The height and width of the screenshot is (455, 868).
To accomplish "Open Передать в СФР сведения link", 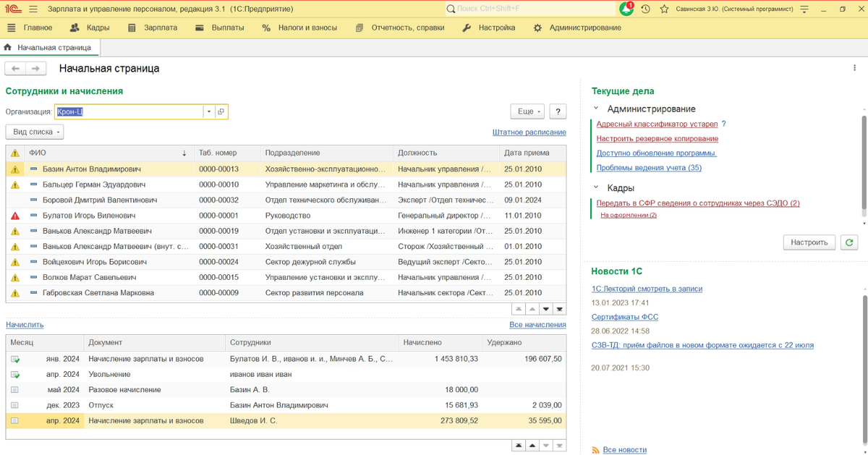I will click(x=698, y=203).
